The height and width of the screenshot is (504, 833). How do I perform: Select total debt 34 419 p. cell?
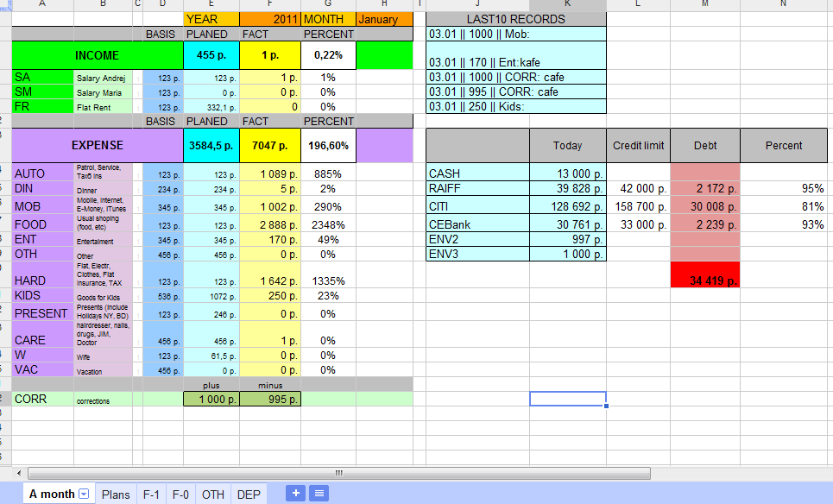(x=705, y=274)
